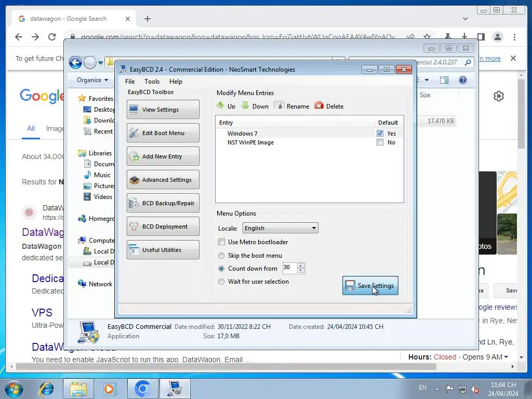This screenshot has width=532, height=399.
Task: Enable Use Metro bootloader checkbox
Action: pos(221,242)
